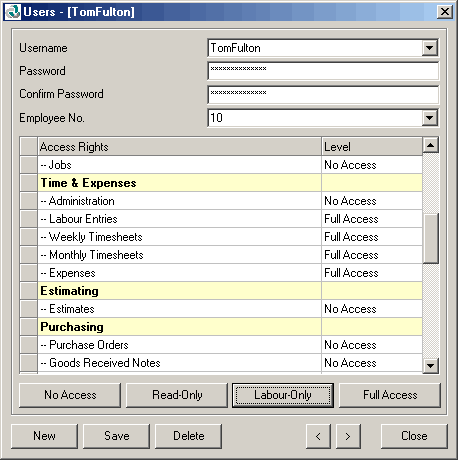Click scroll up arrow in access rights list
458x460 pixels.
tap(431, 145)
